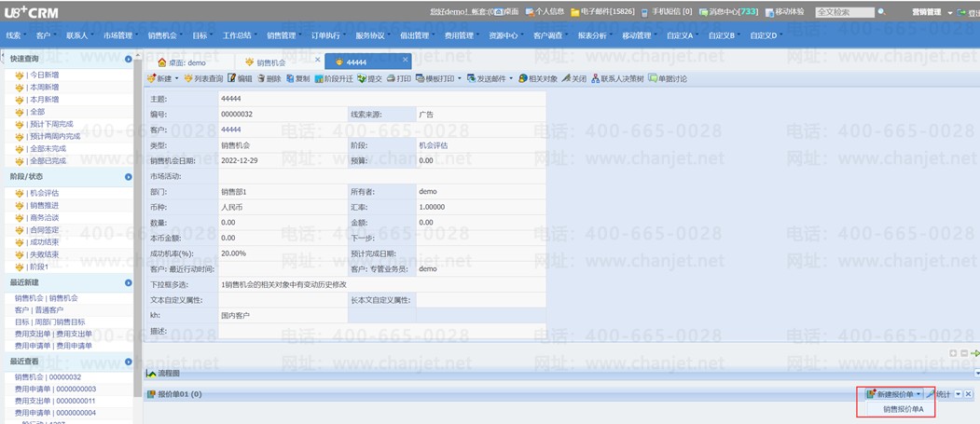980x424 pixels.
Task: Open recent 目标 | 周部门销售目标
Action: pos(50,321)
